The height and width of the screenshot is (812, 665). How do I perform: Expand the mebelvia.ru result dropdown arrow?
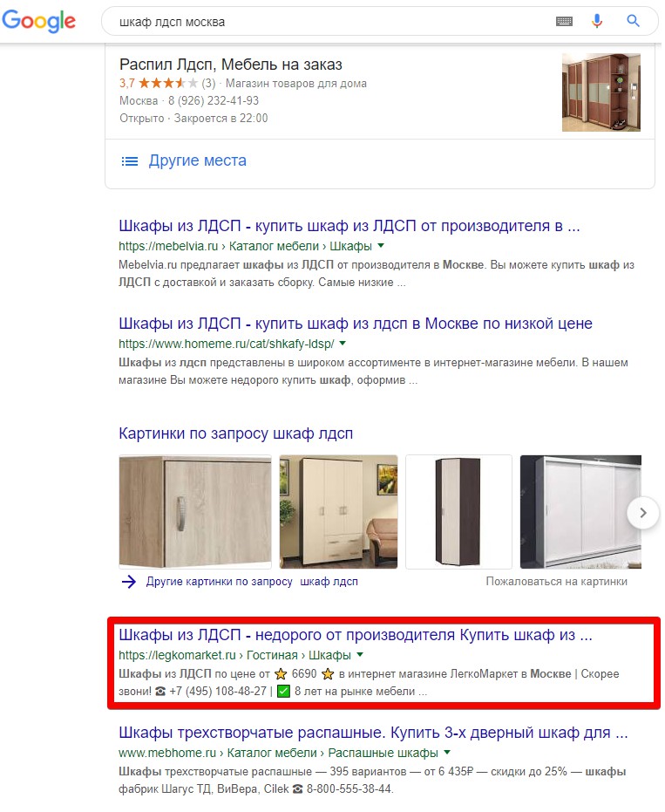[x=381, y=245]
